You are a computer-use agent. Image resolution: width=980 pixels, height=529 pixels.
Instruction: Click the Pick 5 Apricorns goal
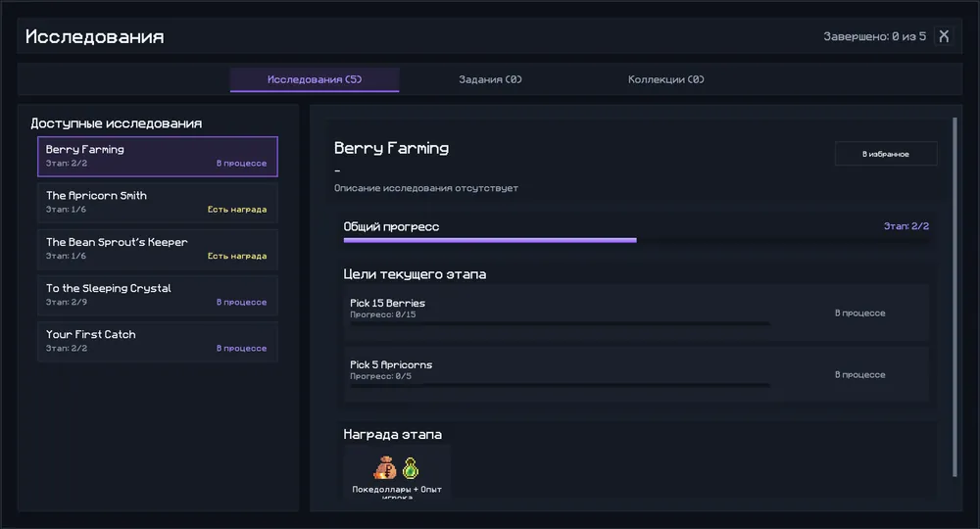[x=636, y=375]
